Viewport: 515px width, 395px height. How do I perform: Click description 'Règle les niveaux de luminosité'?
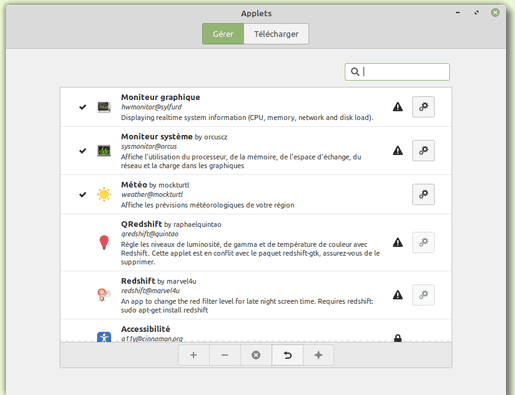[250, 253]
